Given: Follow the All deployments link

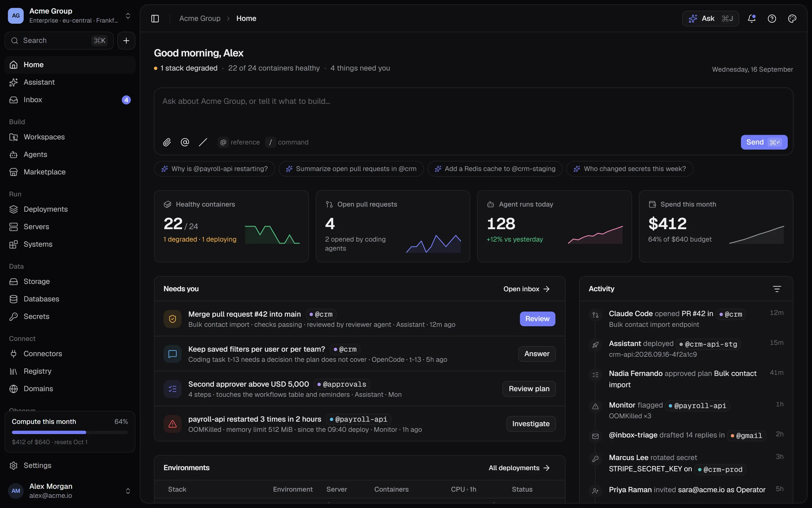Looking at the screenshot, I should tap(519, 468).
